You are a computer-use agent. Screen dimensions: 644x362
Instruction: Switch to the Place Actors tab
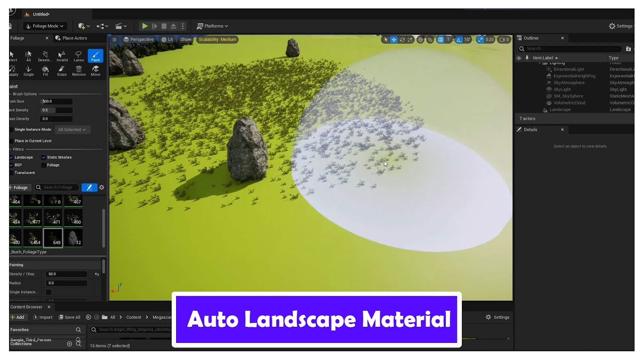pos(71,38)
